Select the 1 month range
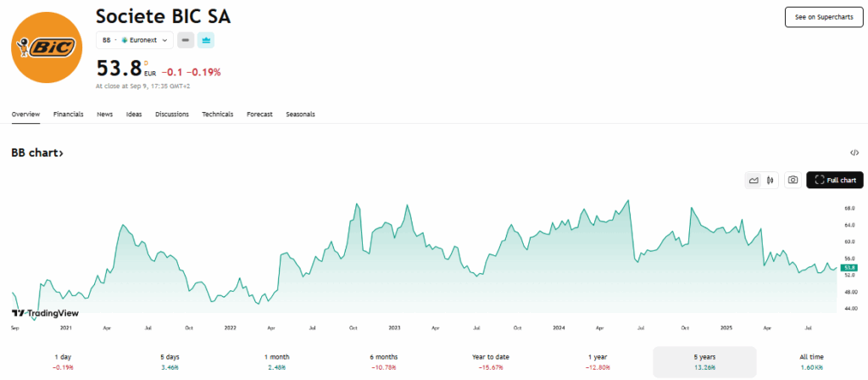Image resolution: width=868 pixels, height=380 pixels. pos(277,362)
